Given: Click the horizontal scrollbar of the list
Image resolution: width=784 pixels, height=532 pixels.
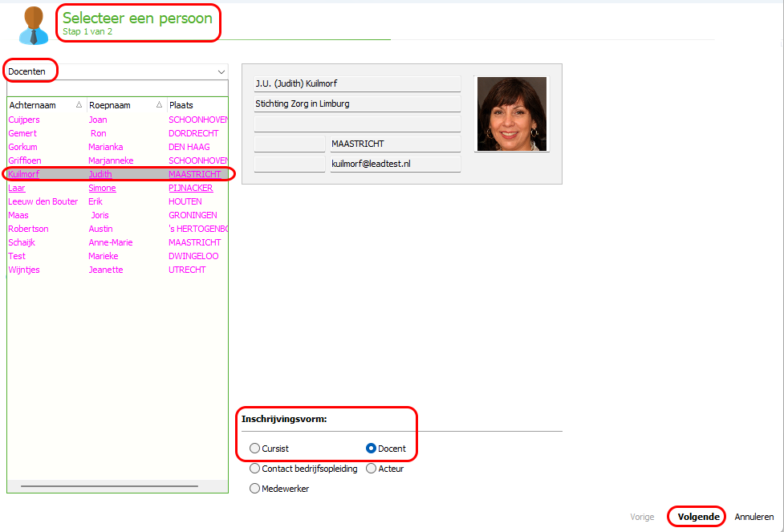Looking at the screenshot, I should click(x=109, y=485).
